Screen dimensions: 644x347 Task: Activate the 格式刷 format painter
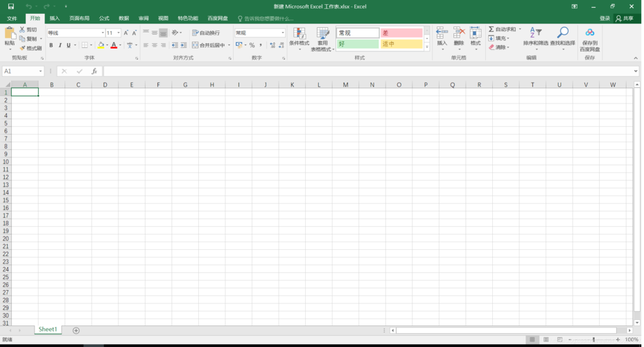tap(31, 48)
